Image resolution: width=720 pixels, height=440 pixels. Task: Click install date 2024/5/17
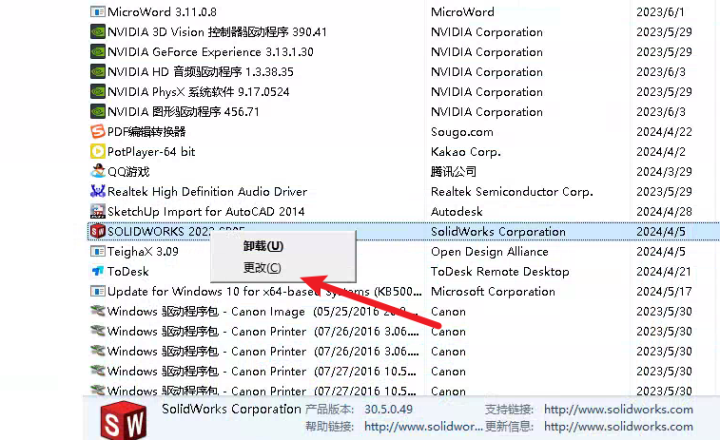(x=664, y=292)
